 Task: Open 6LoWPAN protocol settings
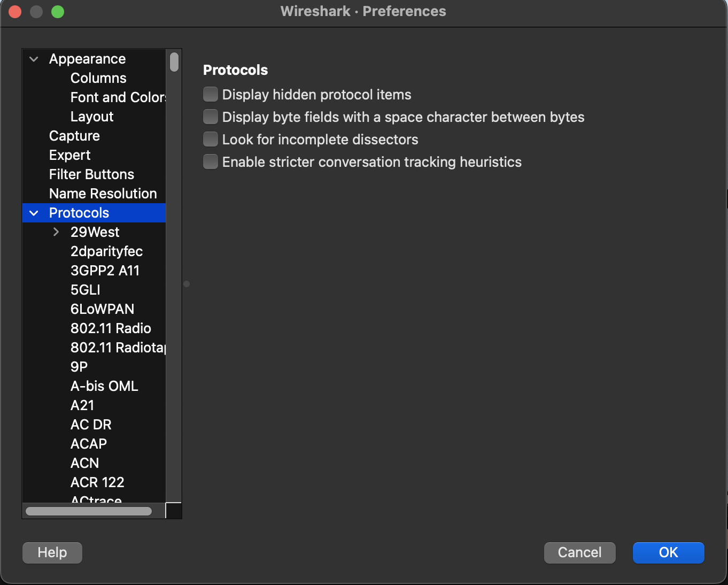[102, 309]
